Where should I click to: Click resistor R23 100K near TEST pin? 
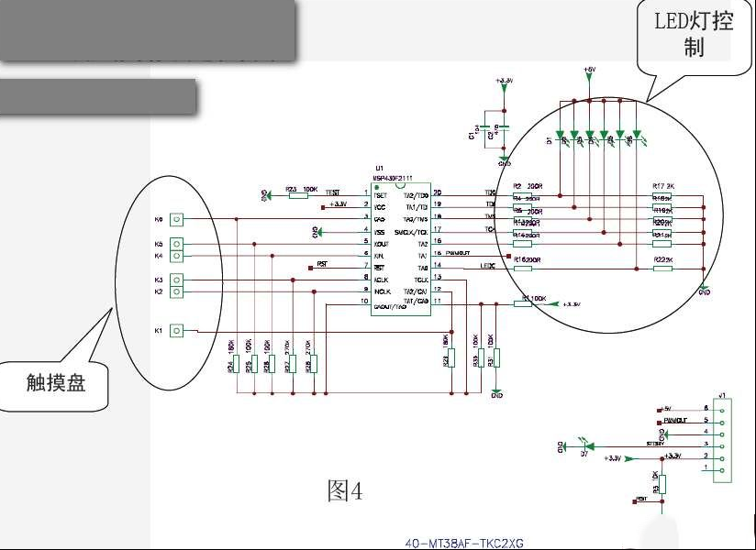click(x=298, y=195)
